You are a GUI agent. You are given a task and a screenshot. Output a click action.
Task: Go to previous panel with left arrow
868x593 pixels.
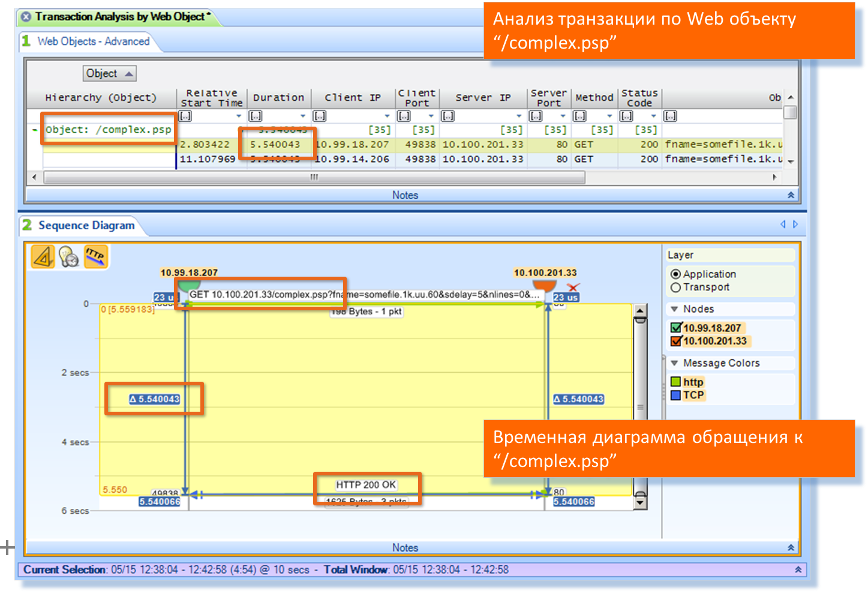[x=783, y=224]
